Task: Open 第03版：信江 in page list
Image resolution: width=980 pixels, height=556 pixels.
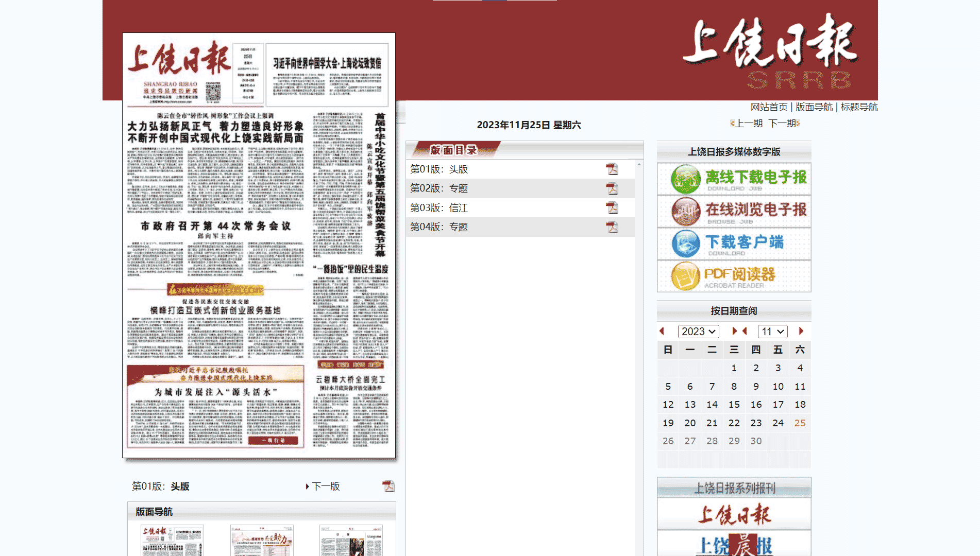Action: [439, 208]
